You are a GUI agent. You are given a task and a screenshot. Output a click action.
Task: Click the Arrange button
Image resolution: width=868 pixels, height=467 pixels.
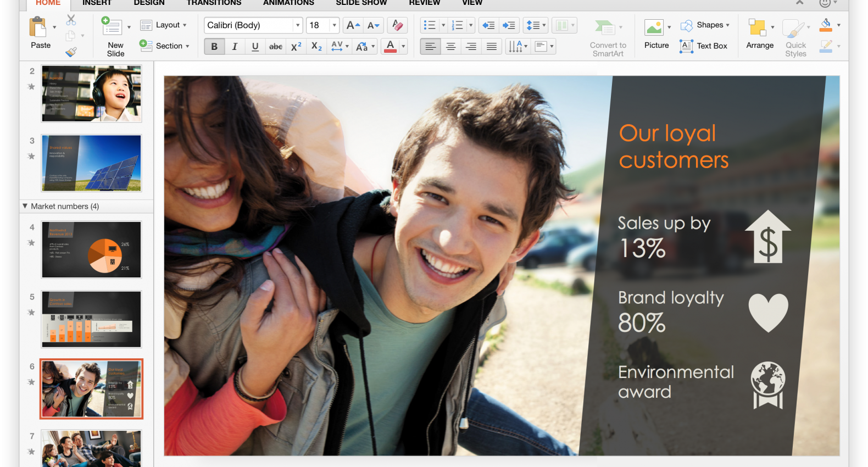pyautogui.click(x=759, y=34)
